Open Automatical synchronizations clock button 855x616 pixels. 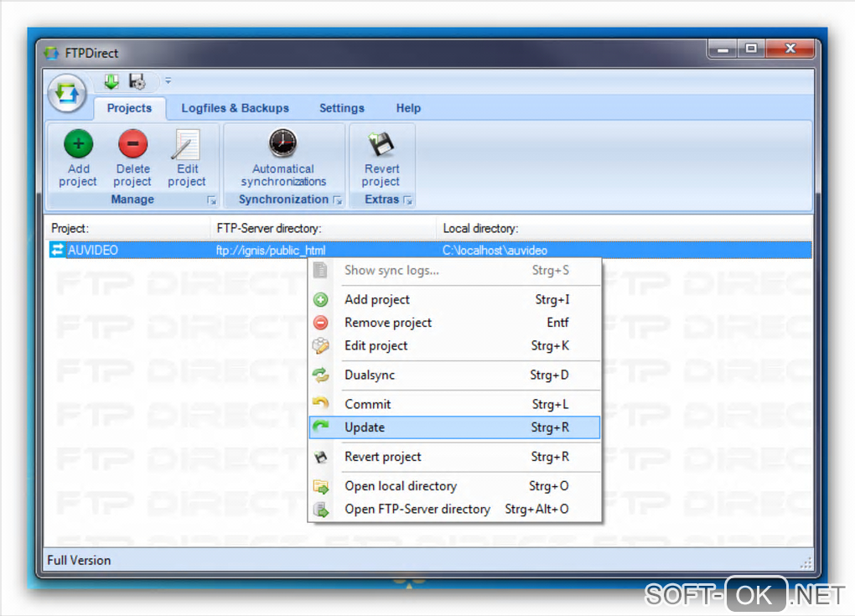(283, 158)
